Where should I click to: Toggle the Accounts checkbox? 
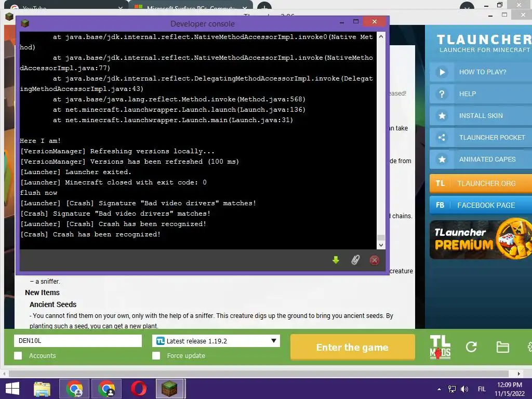[x=18, y=355]
